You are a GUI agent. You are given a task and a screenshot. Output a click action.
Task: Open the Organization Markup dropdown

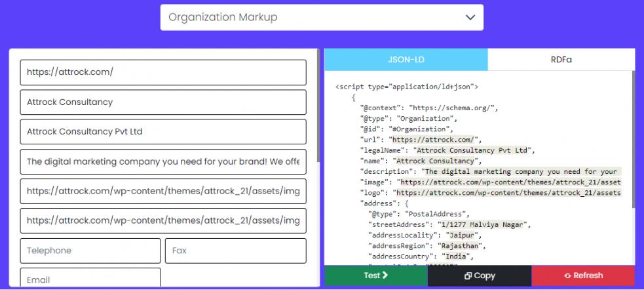[x=322, y=17]
